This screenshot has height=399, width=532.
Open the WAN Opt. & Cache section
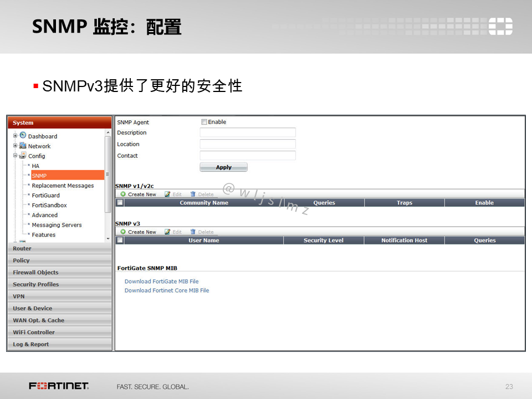60,320
